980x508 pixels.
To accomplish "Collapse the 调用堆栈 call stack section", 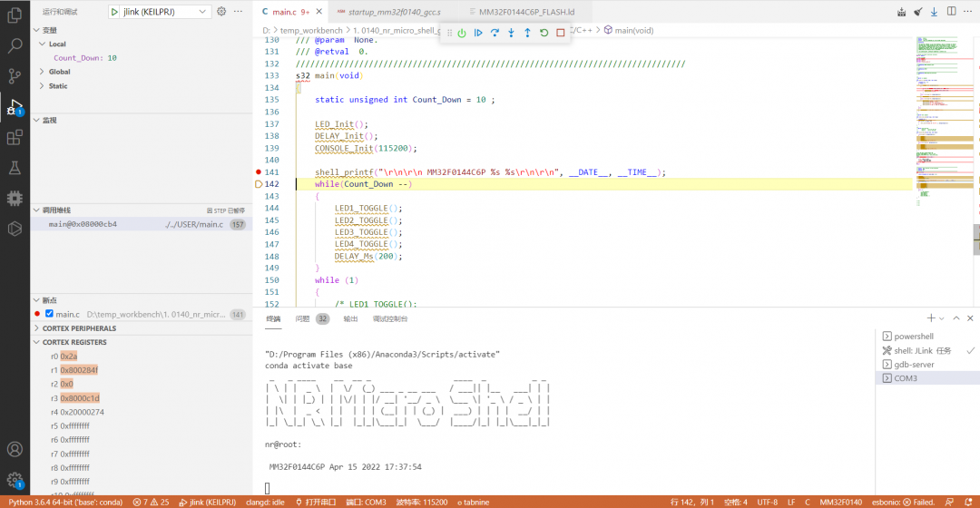I will click(x=36, y=210).
